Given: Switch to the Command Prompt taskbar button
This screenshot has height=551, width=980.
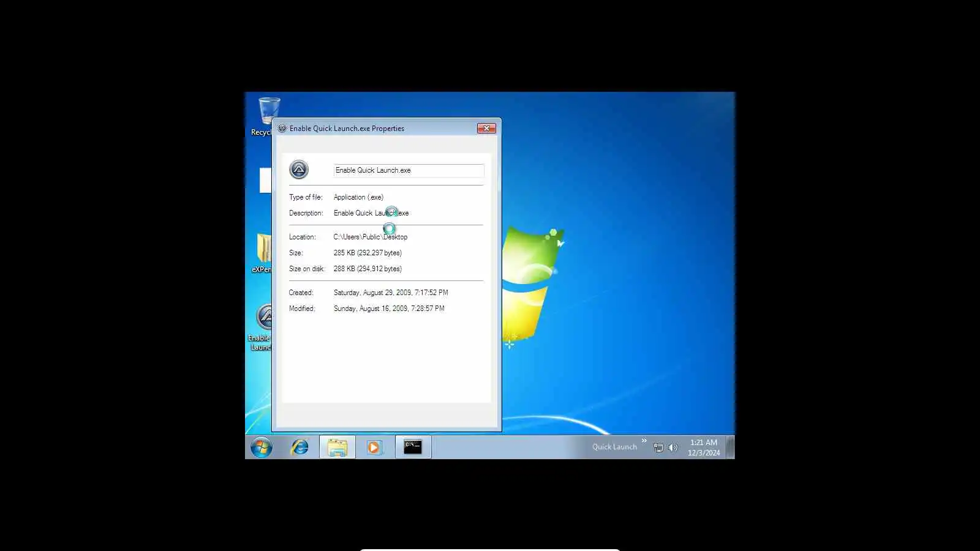Looking at the screenshot, I should point(413,448).
